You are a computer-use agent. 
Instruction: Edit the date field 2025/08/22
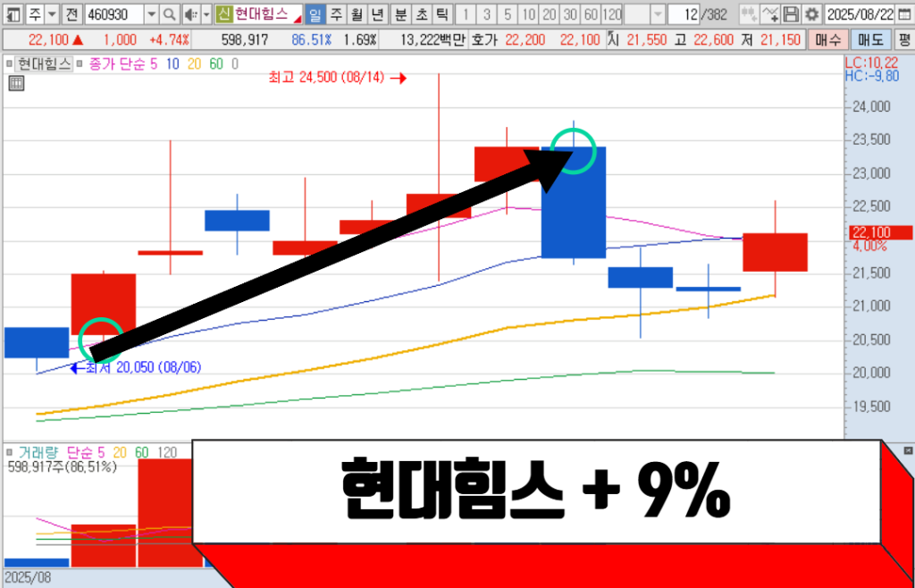pos(860,14)
